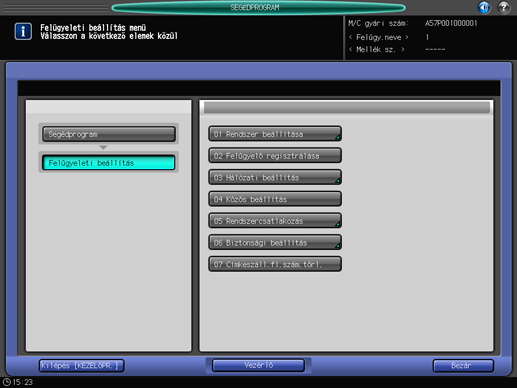
Task: Select 07 Címkeszáll.fl.szám.törl.
Action: click(275, 264)
